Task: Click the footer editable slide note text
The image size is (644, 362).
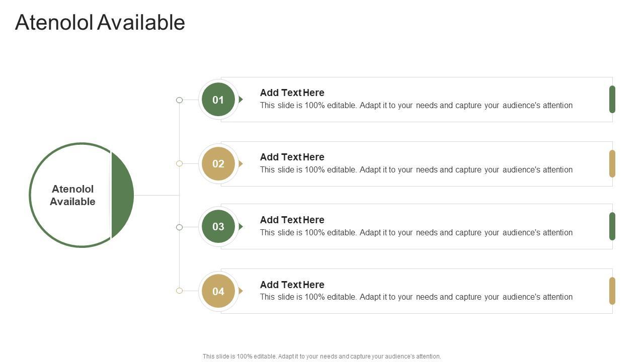Action: pyautogui.click(x=321, y=356)
